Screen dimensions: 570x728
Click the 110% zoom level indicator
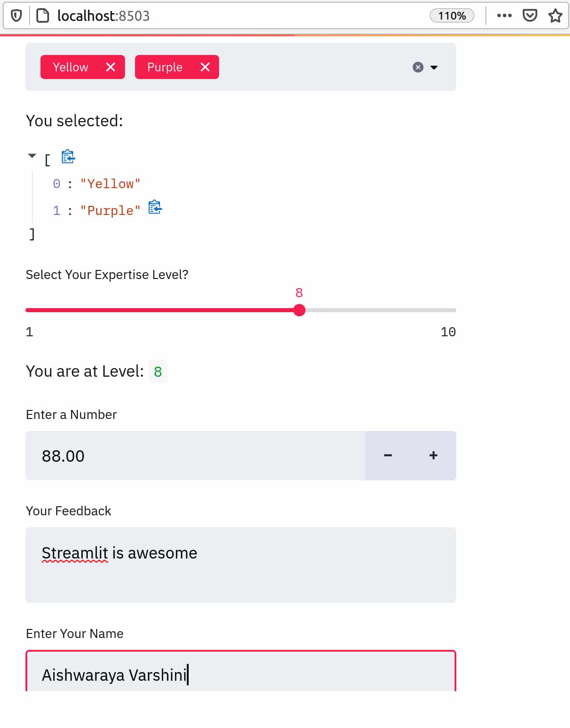click(452, 15)
